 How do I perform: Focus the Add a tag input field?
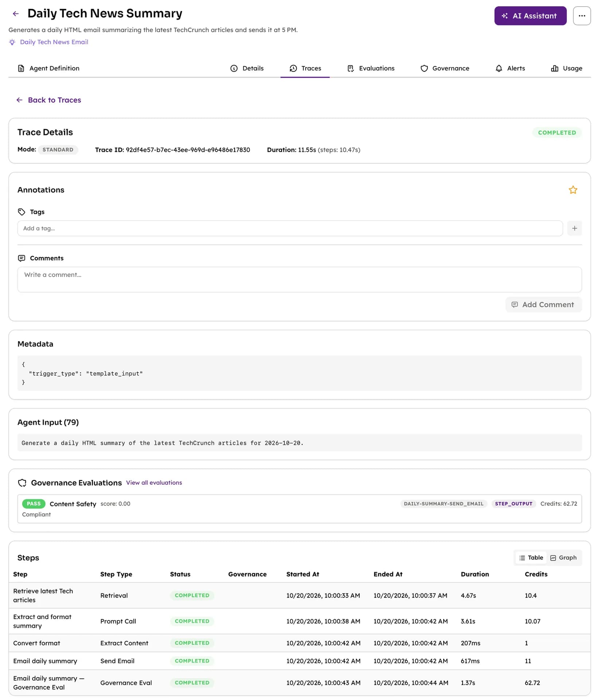coord(290,228)
